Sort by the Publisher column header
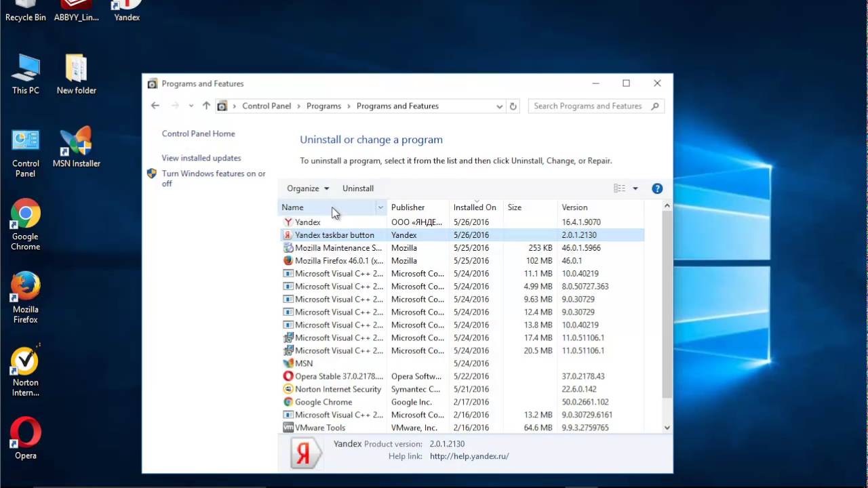The image size is (868, 488). [417, 207]
